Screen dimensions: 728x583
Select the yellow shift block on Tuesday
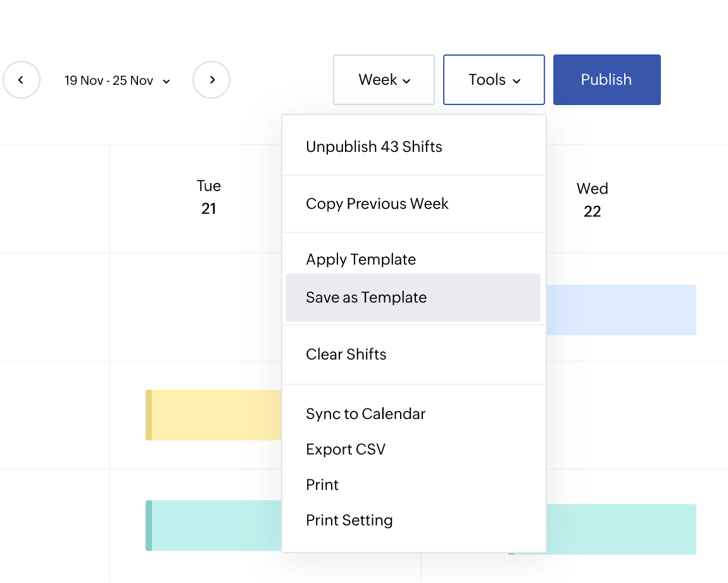[215, 415]
